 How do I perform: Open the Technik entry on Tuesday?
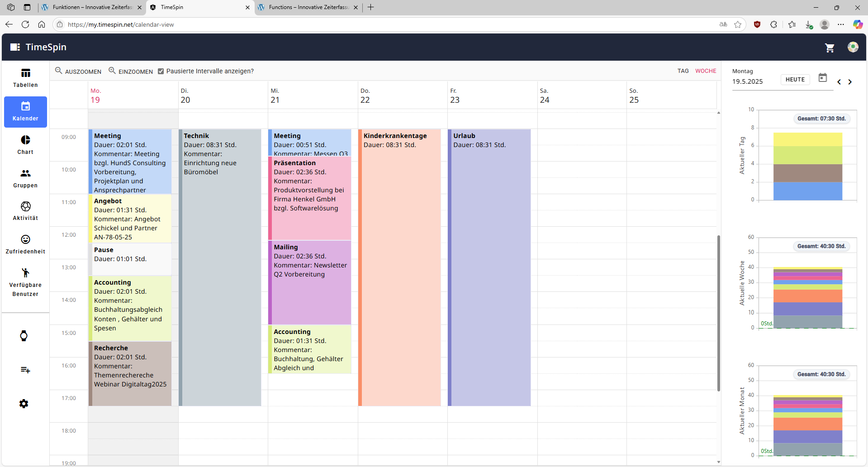pyautogui.click(x=220, y=267)
